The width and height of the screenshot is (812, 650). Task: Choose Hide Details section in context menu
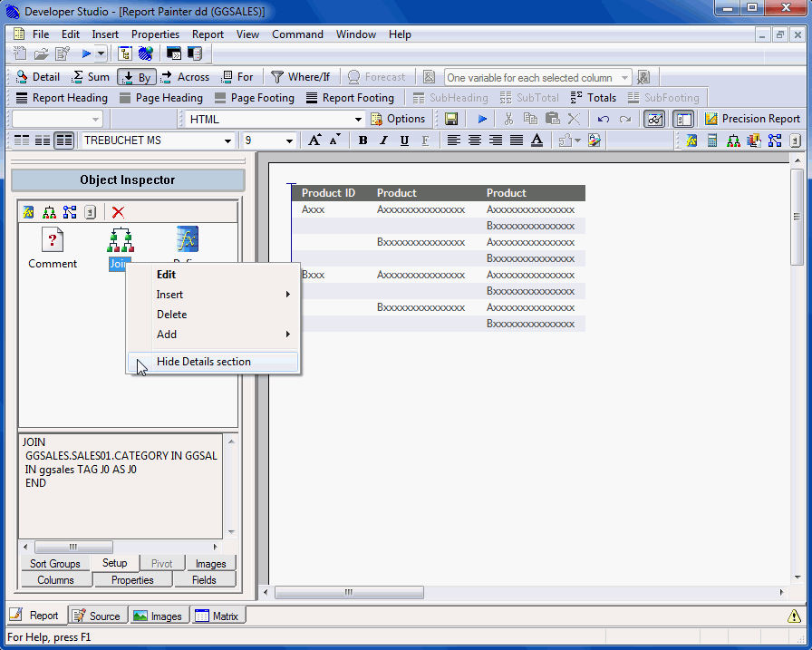click(212, 362)
